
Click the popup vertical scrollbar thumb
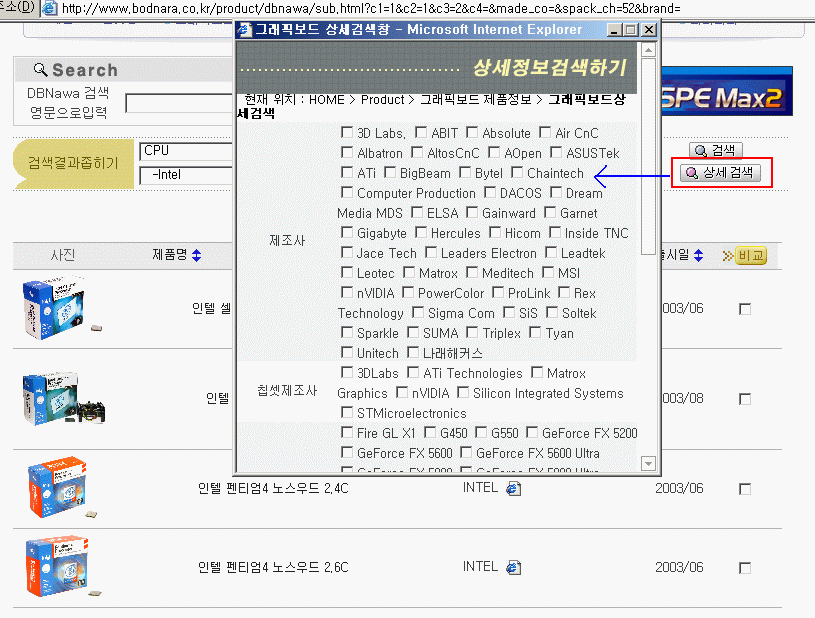pos(648,156)
